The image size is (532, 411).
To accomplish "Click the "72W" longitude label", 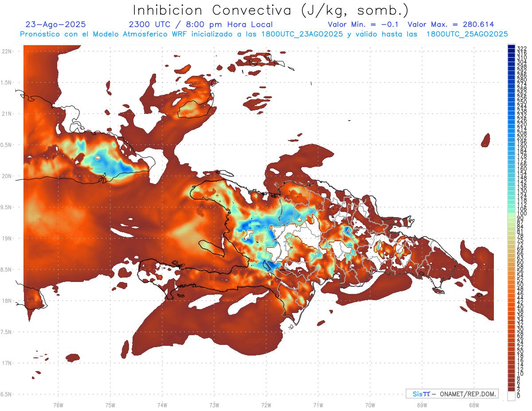I will click(266, 405).
